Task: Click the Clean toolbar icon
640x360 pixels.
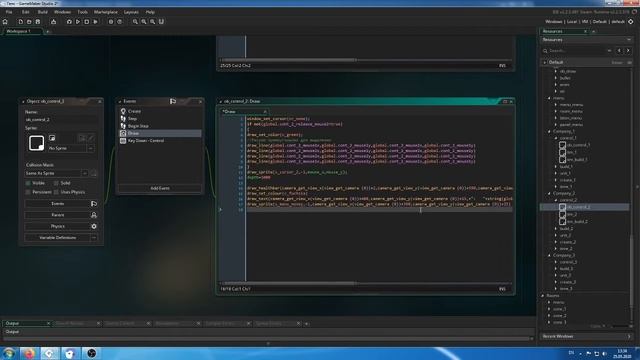Action: (96, 22)
